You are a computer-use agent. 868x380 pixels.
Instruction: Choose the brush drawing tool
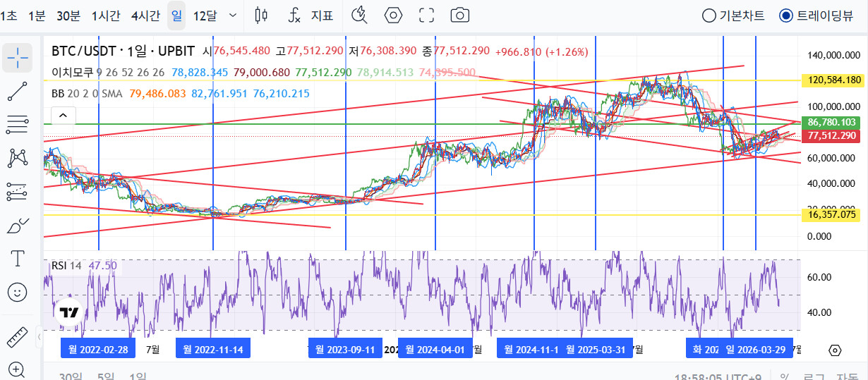(x=17, y=226)
